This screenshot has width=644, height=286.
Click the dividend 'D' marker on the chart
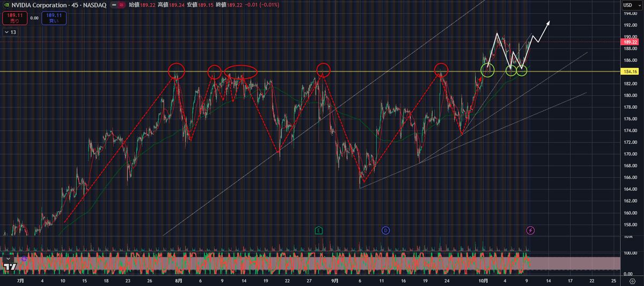385,231
